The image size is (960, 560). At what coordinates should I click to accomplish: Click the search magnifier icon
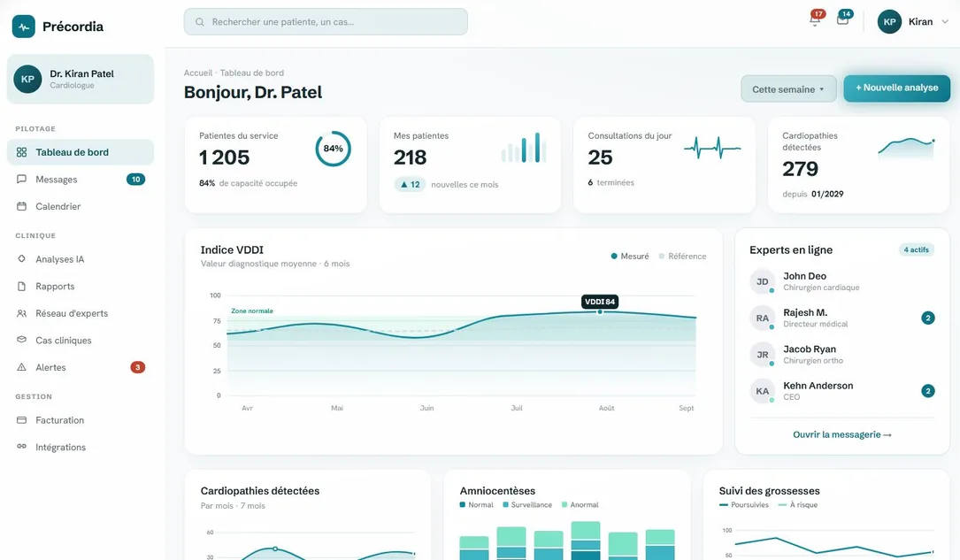(200, 22)
